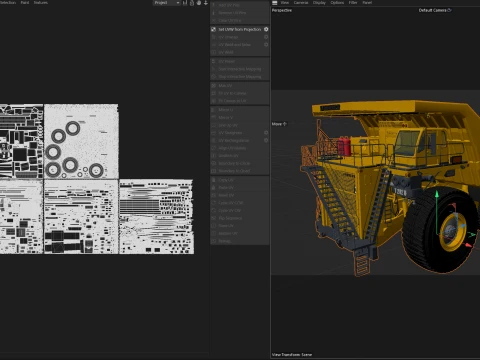Open the Filter menu in viewport
Image resolution: width=480 pixels, height=360 pixels.
tap(353, 3)
